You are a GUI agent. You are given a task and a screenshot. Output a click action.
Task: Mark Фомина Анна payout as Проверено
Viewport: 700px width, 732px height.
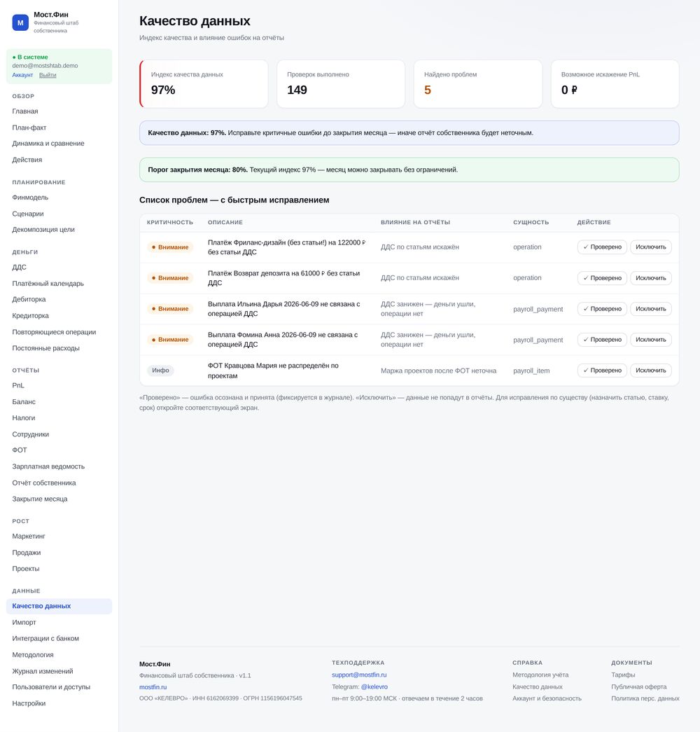pyautogui.click(x=602, y=340)
